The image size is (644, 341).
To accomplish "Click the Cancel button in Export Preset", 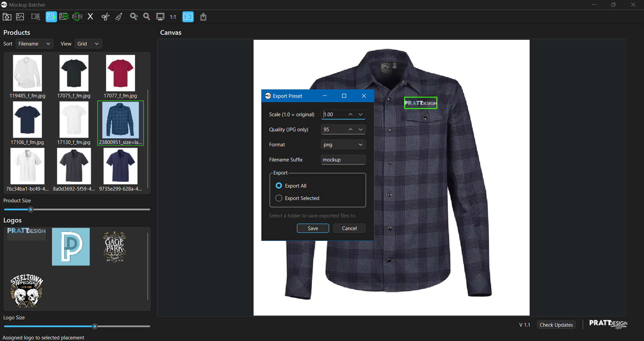I will tap(349, 228).
